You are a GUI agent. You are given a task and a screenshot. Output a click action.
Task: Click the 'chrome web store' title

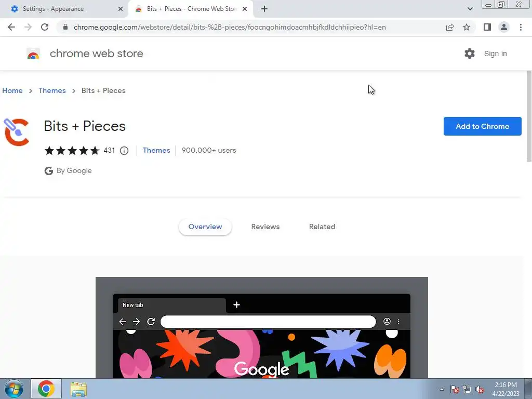click(x=96, y=54)
